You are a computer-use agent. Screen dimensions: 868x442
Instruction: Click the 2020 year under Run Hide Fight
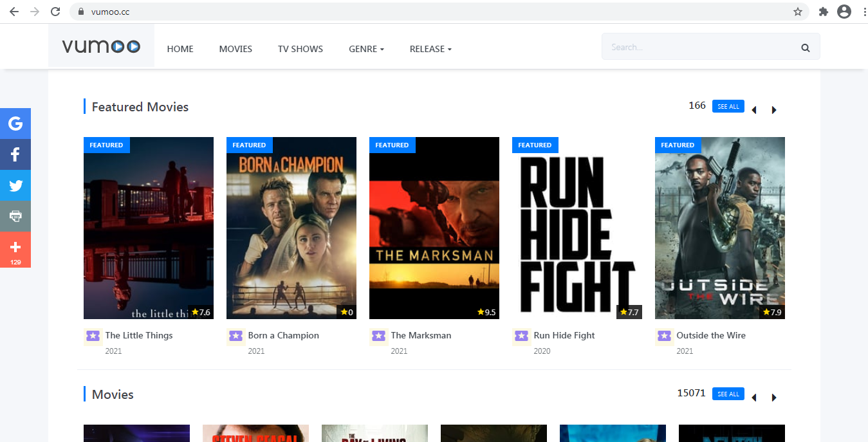click(x=542, y=351)
